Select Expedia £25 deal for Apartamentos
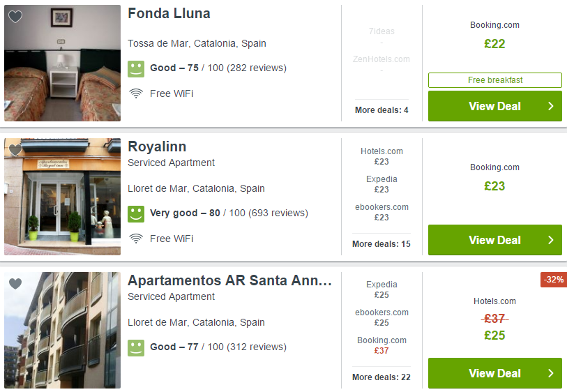The height and width of the screenshot is (392, 567). coord(381,289)
